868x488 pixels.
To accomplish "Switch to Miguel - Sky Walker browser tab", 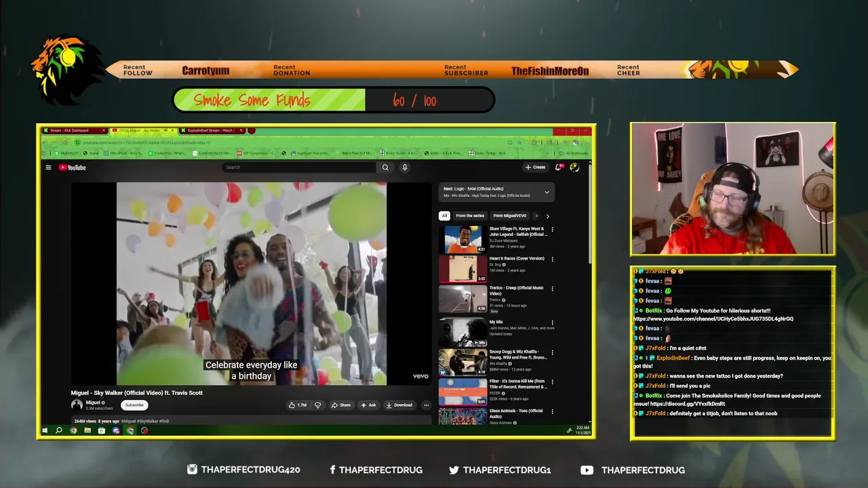I will [142, 130].
